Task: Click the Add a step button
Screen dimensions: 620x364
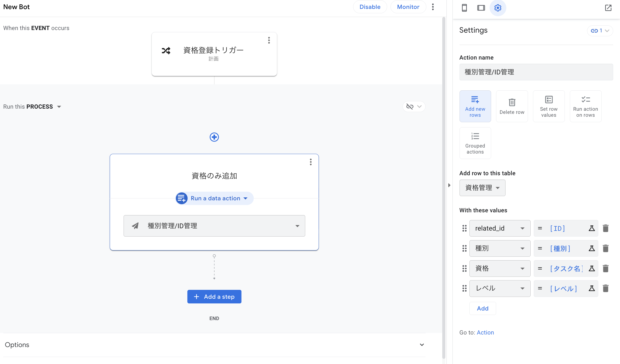Action: [214, 297]
